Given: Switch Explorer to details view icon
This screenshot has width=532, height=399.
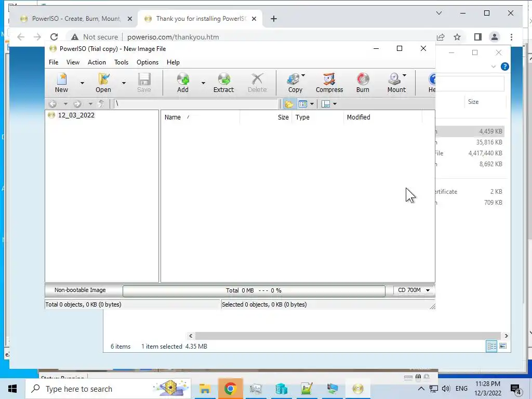Looking at the screenshot, I should (491, 346).
